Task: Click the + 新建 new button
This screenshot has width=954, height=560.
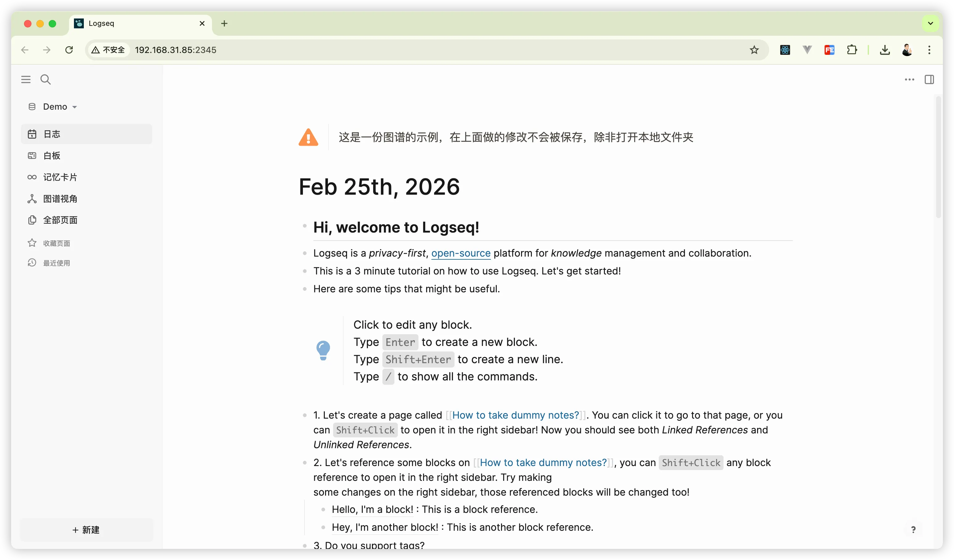Action: pos(86,530)
